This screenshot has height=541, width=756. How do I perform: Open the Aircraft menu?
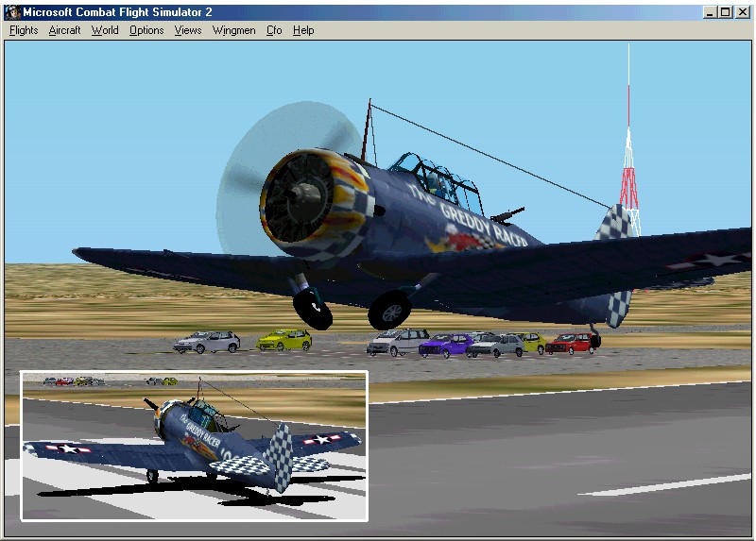(x=64, y=30)
